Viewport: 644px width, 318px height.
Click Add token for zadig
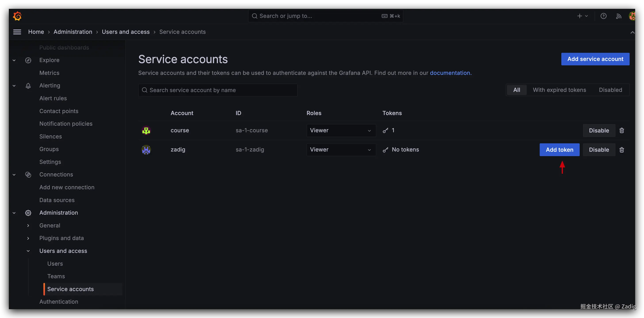(559, 150)
